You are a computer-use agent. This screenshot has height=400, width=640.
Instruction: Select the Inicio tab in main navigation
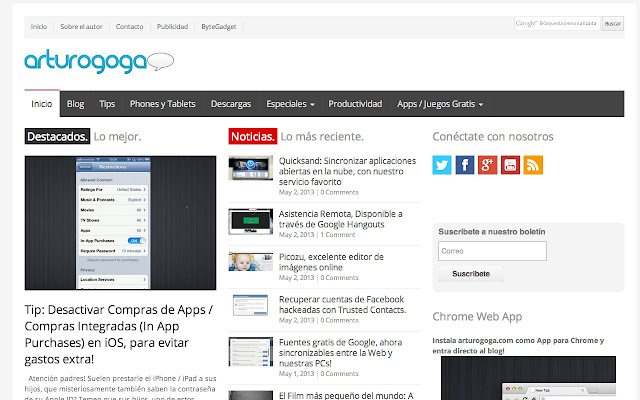pyautogui.click(x=42, y=104)
